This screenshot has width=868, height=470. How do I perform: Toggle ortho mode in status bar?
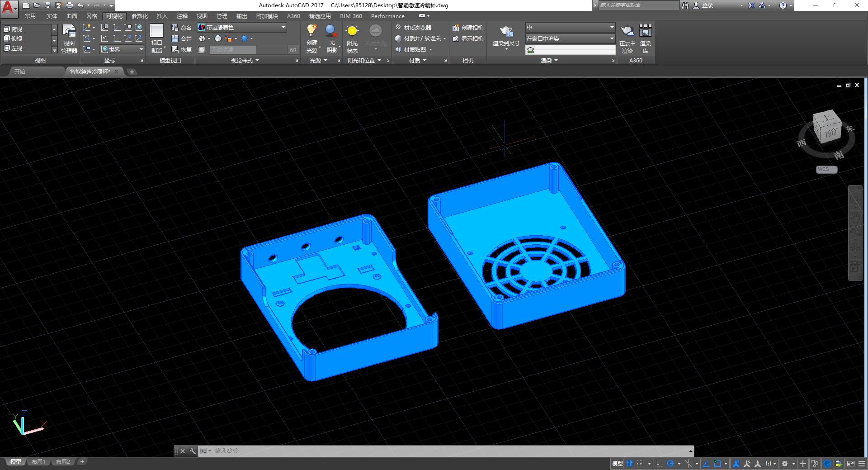pyautogui.click(x=659, y=464)
